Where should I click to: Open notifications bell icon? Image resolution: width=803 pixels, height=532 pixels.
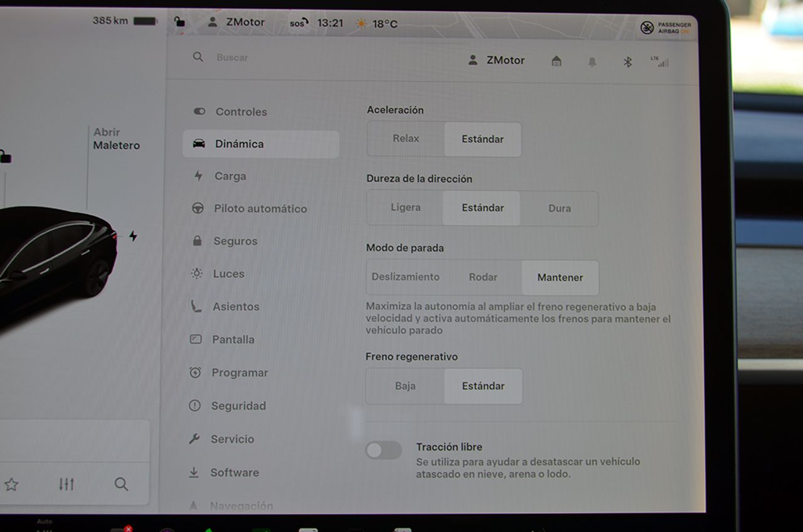(x=592, y=61)
